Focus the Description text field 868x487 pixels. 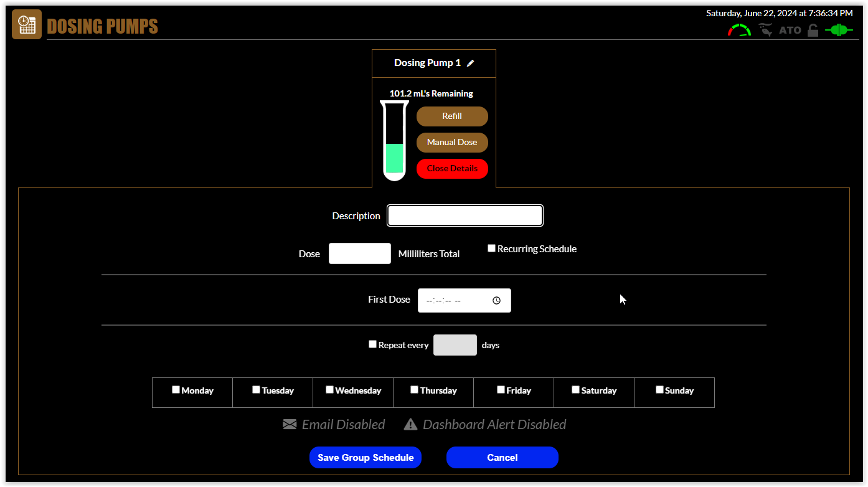(465, 215)
